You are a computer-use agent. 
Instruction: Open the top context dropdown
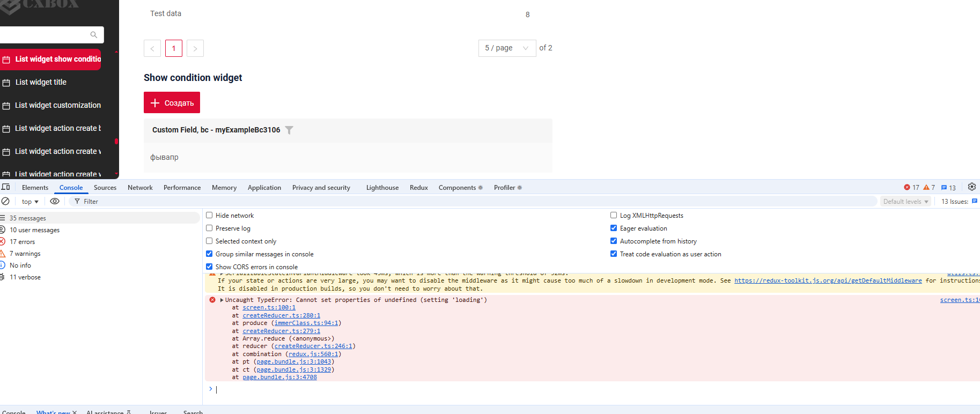point(30,202)
